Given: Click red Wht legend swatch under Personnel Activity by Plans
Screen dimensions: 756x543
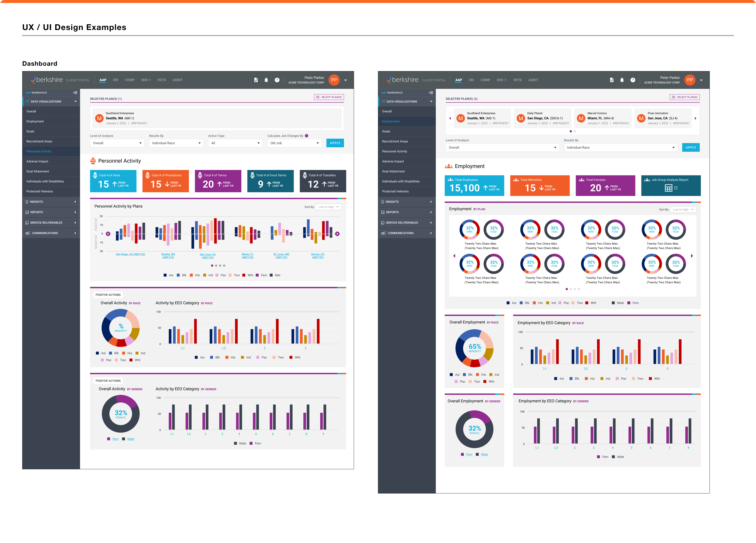Looking at the screenshot, I should [244, 275].
